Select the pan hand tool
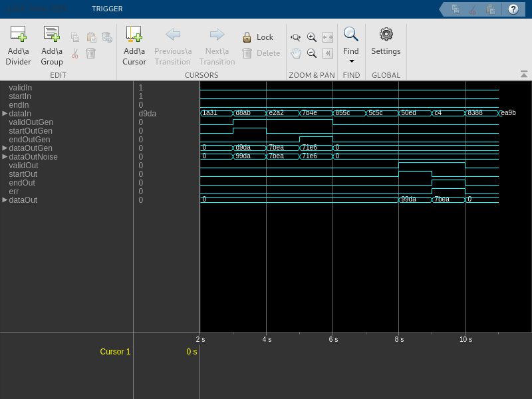The image size is (532, 399). point(296,53)
